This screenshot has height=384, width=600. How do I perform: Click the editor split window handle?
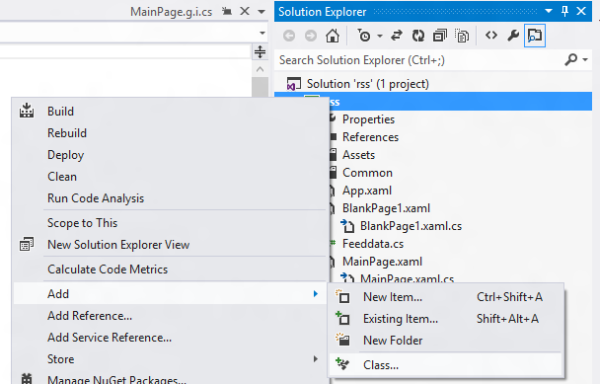point(260,52)
